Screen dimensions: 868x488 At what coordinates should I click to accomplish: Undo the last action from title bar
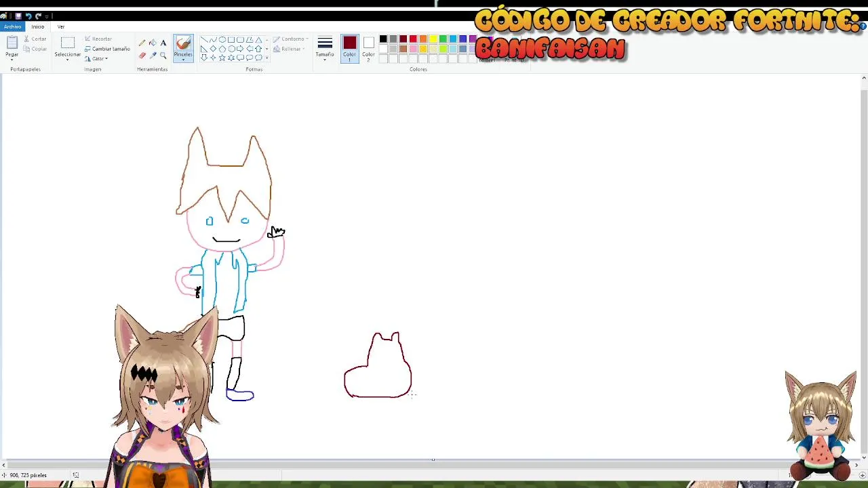coord(28,16)
